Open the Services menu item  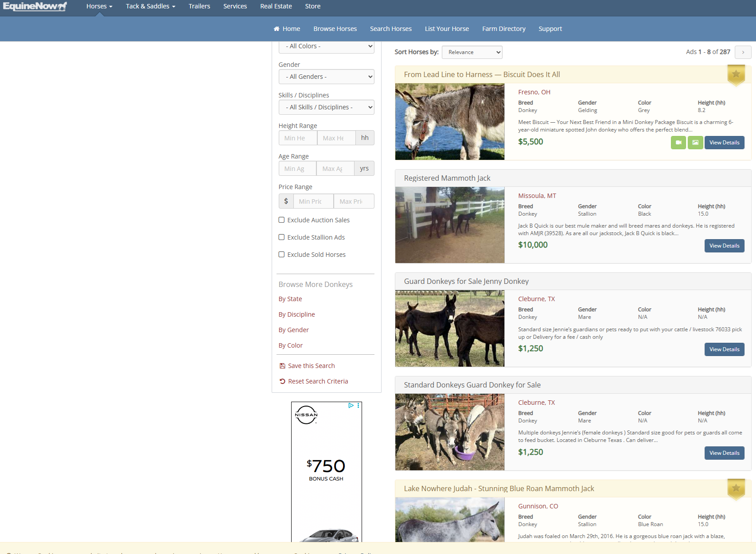tap(235, 6)
